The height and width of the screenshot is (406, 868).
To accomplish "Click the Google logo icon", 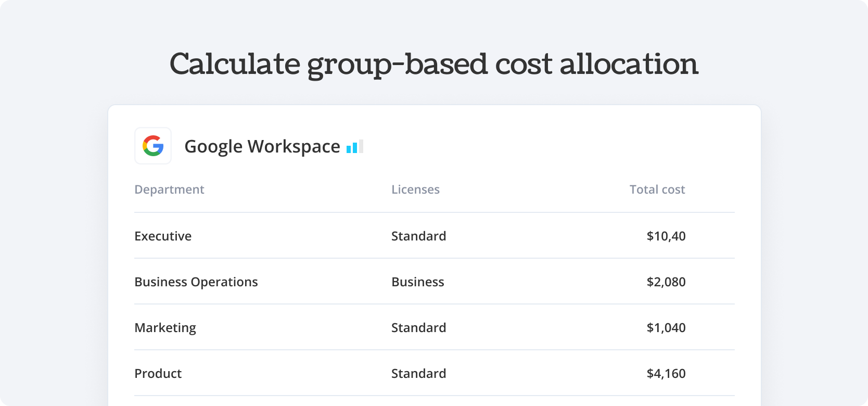I will [x=153, y=146].
